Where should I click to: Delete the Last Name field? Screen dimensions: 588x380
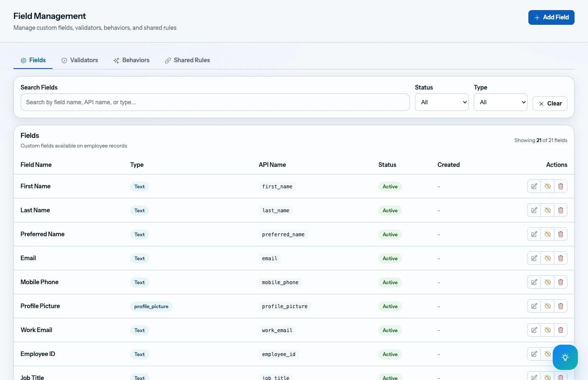point(561,210)
